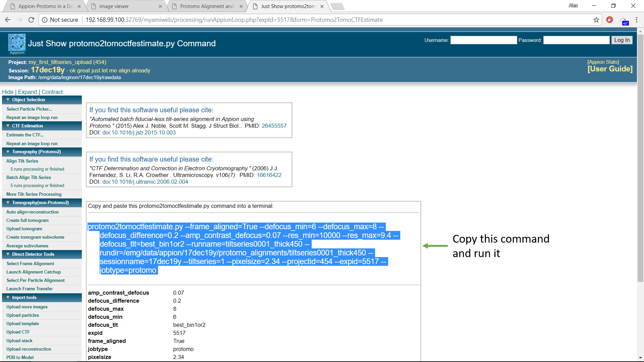Open Upload stack item

pos(19,341)
